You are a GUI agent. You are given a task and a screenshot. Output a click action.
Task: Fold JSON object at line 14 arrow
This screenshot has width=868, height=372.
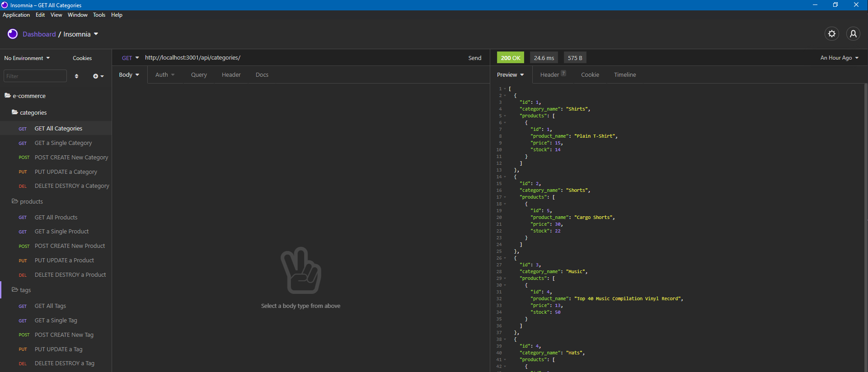[x=505, y=177]
